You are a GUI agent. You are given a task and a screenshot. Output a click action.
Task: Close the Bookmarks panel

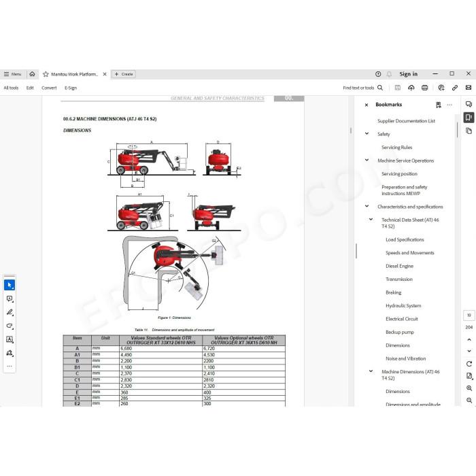coord(367,105)
